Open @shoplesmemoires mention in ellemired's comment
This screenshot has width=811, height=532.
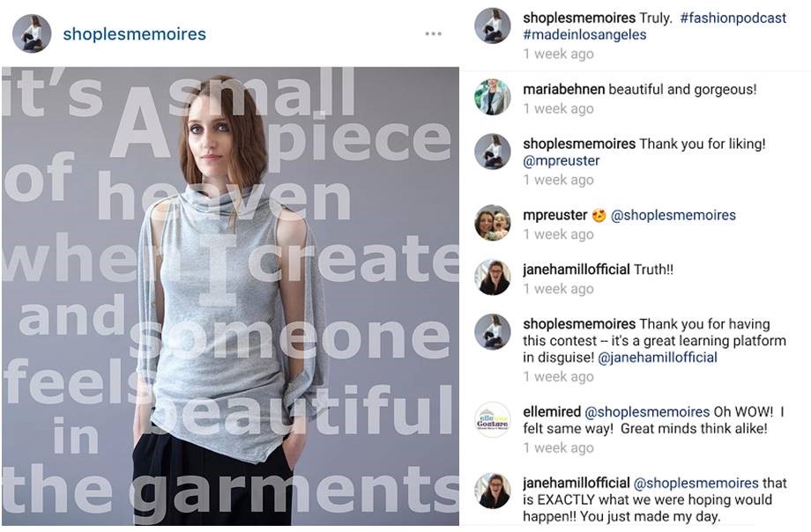(647, 411)
